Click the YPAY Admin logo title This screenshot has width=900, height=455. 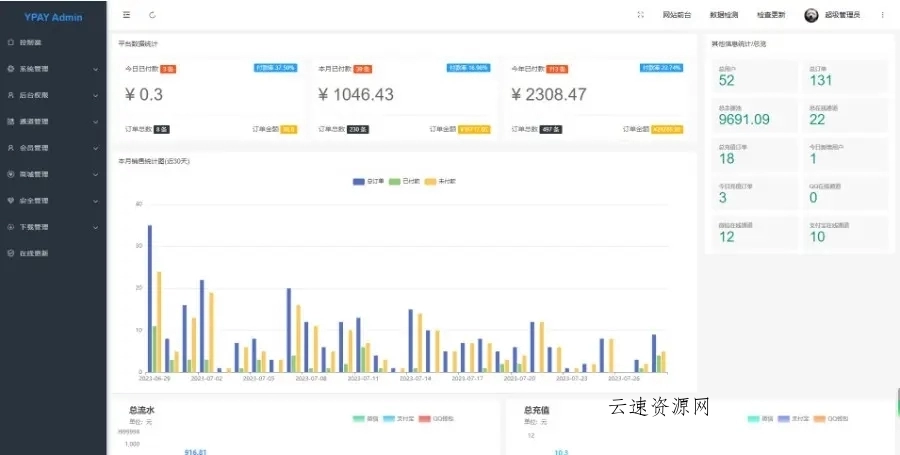pyautogui.click(x=53, y=17)
